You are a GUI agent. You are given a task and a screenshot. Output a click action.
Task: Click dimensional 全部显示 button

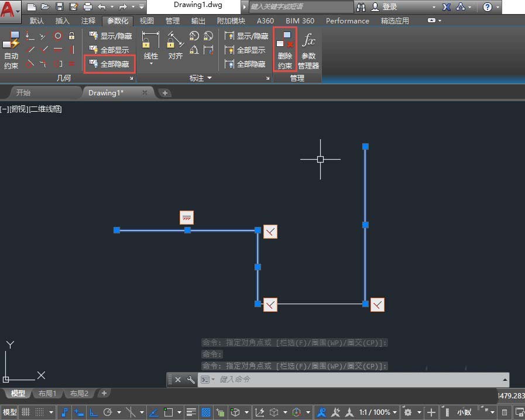coord(245,50)
